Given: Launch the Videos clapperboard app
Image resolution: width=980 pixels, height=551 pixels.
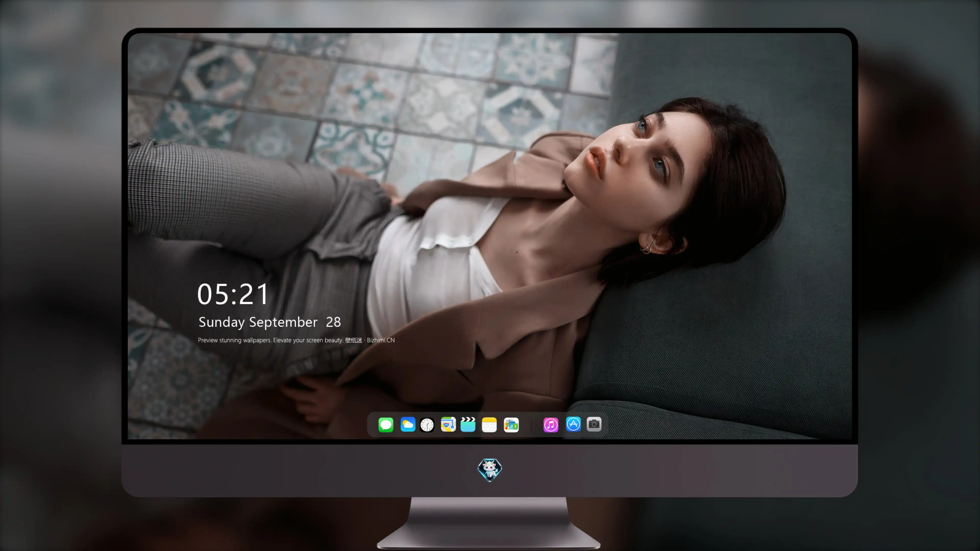Looking at the screenshot, I should click(x=468, y=424).
